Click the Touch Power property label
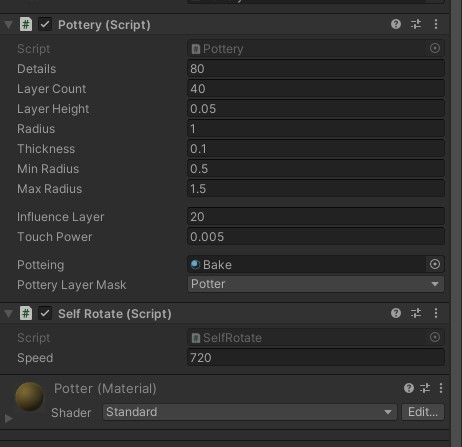The height and width of the screenshot is (447, 462). tap(55, 237)
